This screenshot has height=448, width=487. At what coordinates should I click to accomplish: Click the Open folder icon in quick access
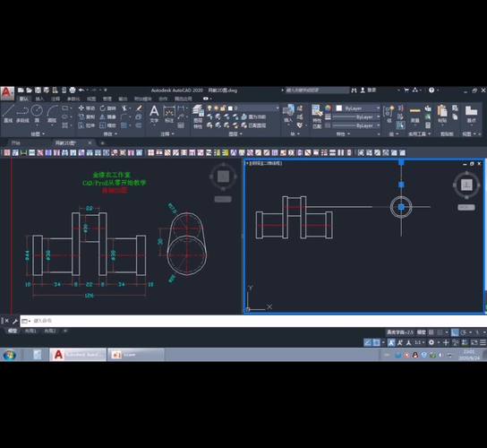coord(30,90)
